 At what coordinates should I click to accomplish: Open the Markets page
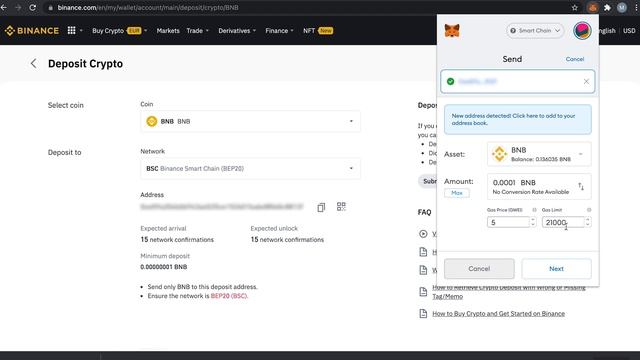(168, 31)
